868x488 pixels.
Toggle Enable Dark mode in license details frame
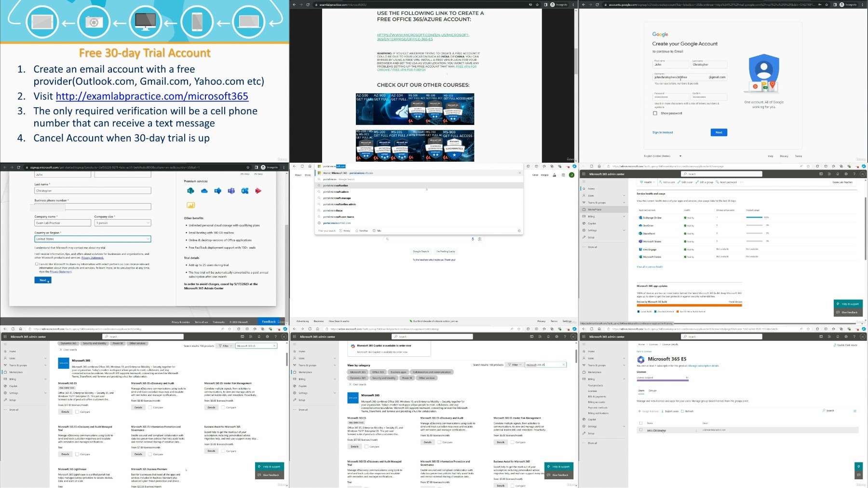click(x=846, y=345)
